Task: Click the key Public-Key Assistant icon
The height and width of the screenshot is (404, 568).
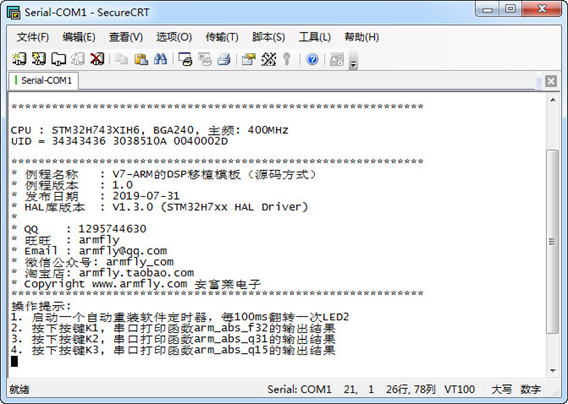Action: (287, 59)
